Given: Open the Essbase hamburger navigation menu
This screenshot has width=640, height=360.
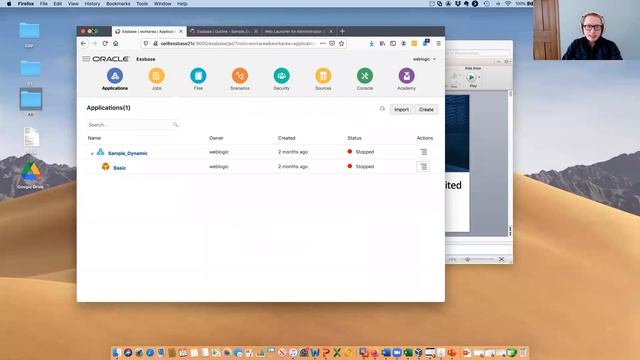Looking at the screenshot, I should pyautogui.click(x=86, y=59).
